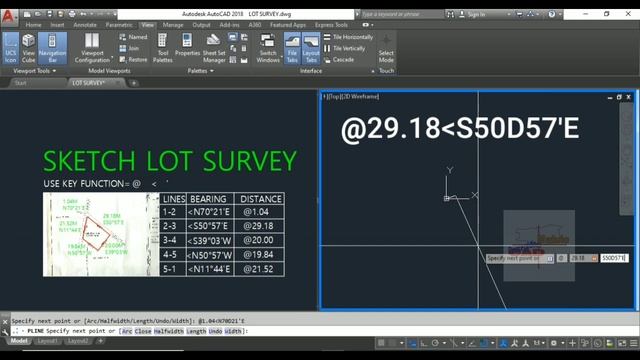640x360 pixels.
Task: Click the Save icon in quick access toolbar
Action: (49, 14)
